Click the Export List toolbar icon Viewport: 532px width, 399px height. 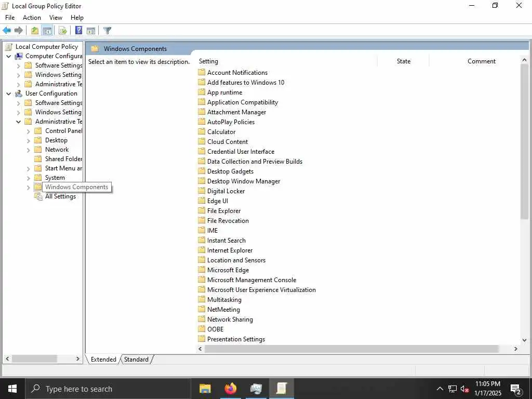[63, 31]
